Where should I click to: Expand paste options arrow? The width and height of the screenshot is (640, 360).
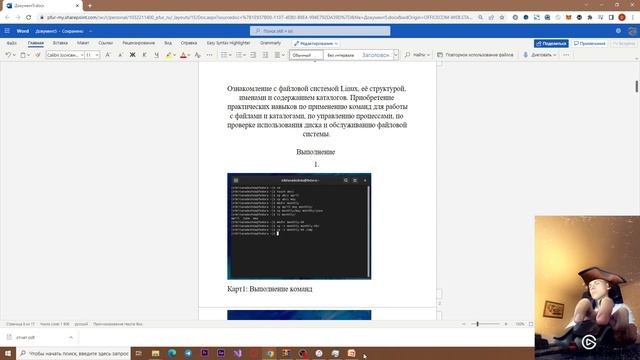click(x=29, y=55)
